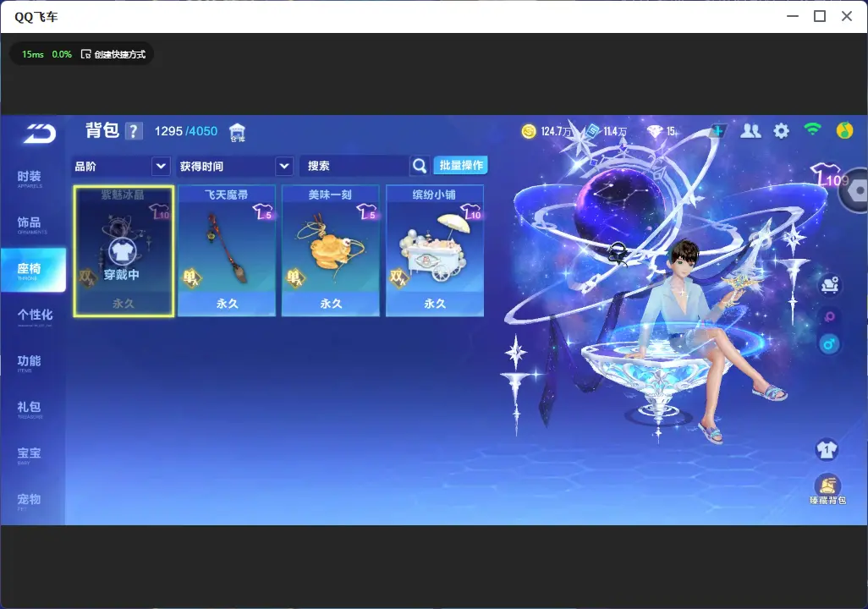Open the 功能 tab
This screenshot has height=609, width=868.
(x=30, y=362)
